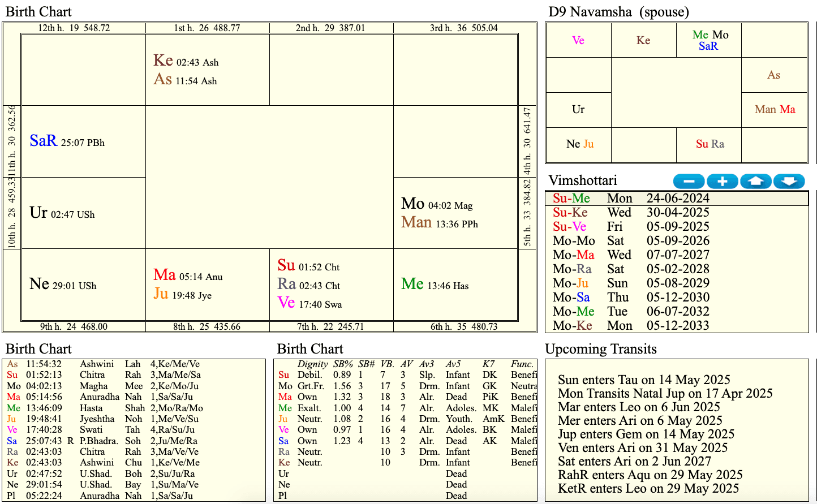Click the Upcoming Transits heading

(601, 348)
